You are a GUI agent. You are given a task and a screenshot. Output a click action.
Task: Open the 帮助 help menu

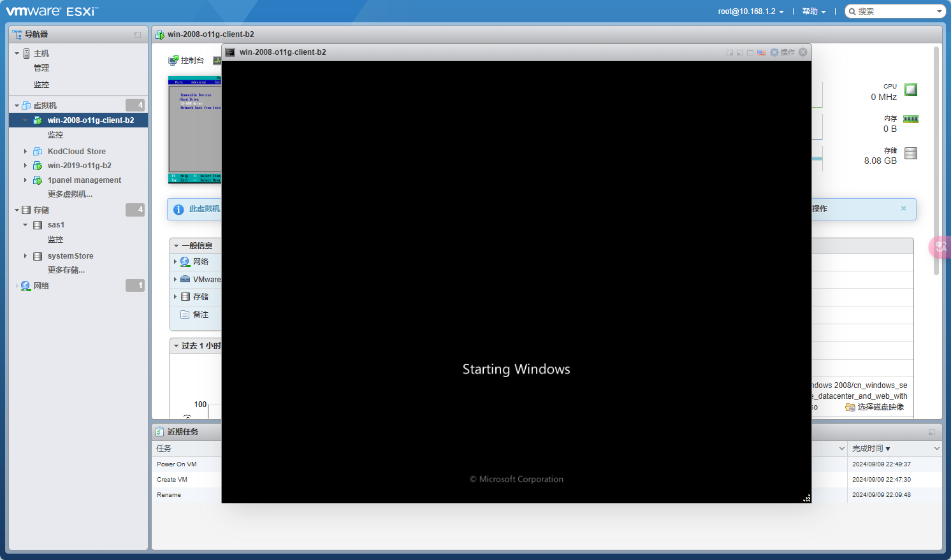tap(814, 11)
